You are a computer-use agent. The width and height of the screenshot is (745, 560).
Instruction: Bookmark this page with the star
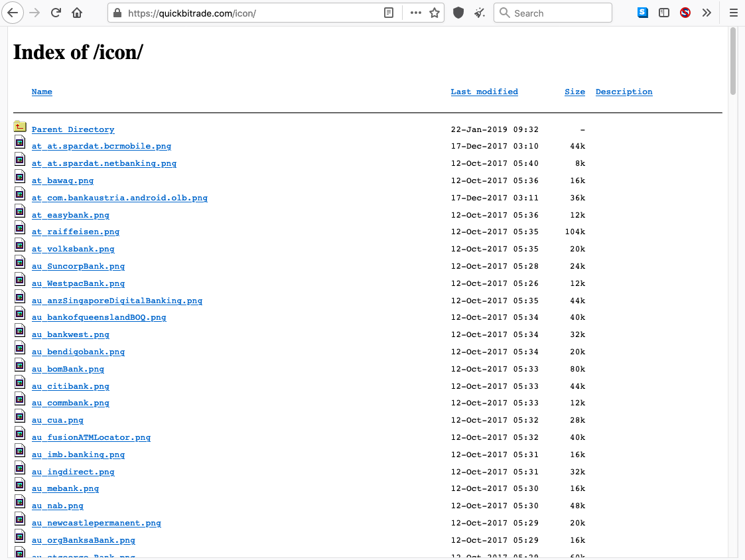(435, 13)
